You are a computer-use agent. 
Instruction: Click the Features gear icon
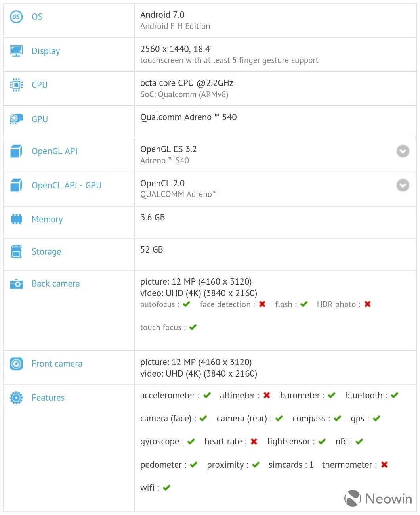click(16, 398)
